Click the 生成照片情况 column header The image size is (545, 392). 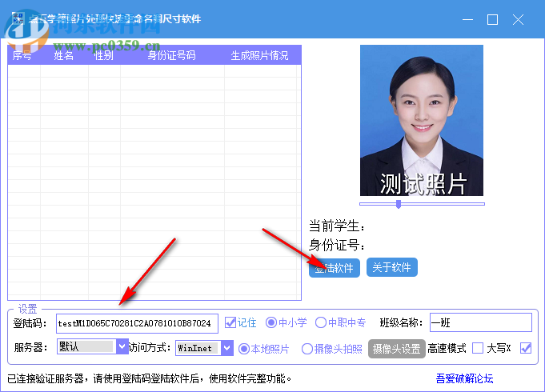click(259, 55)
